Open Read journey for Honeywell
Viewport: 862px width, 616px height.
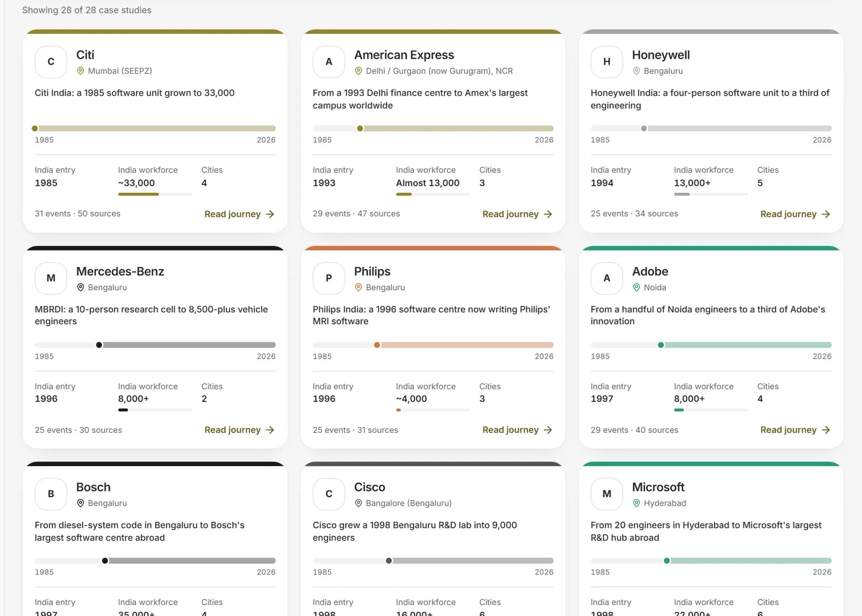795,214
